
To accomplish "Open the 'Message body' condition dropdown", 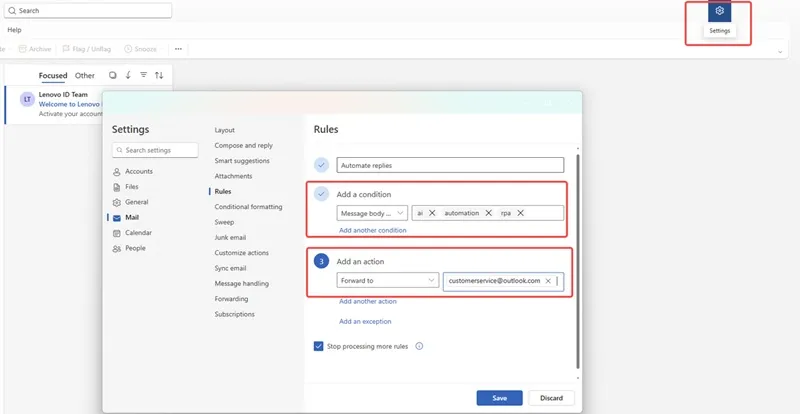I will (x=372, y=213).
